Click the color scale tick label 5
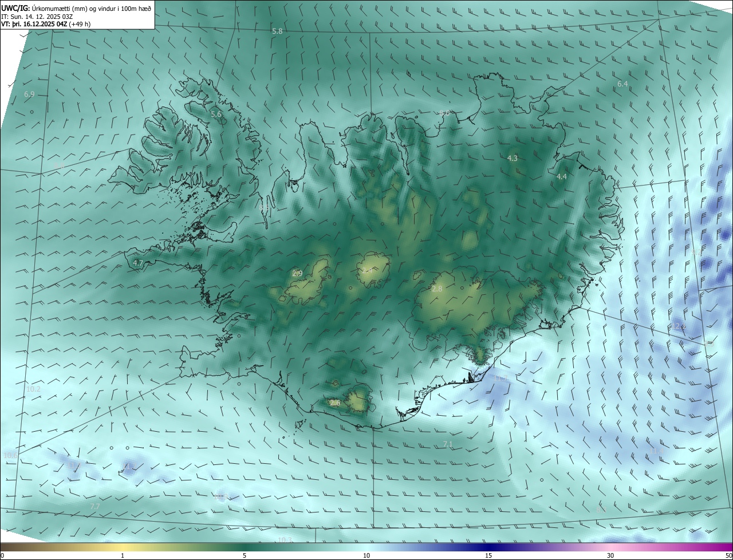733x560 pixels. 245,555
